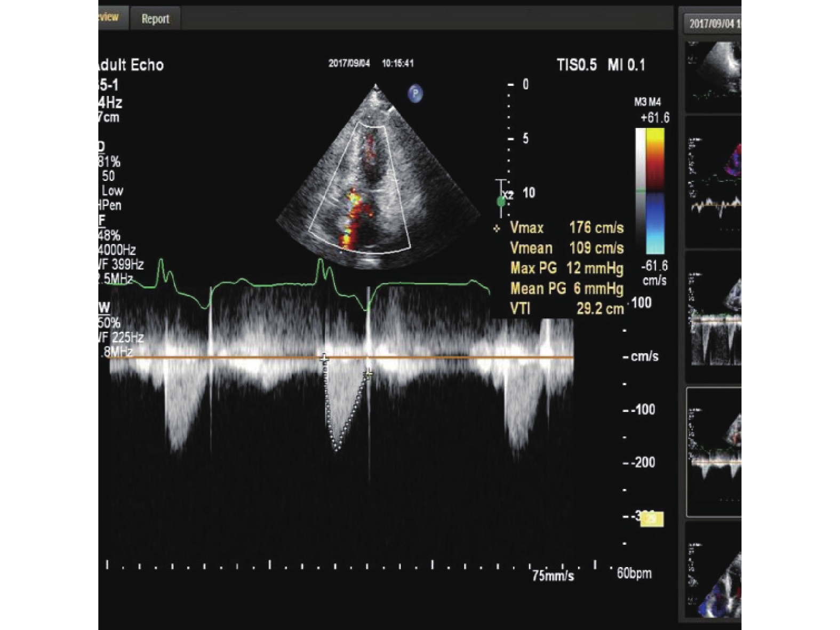Click the traced Doppler envelope peak
Screen dimensions: 840x630
336,449
